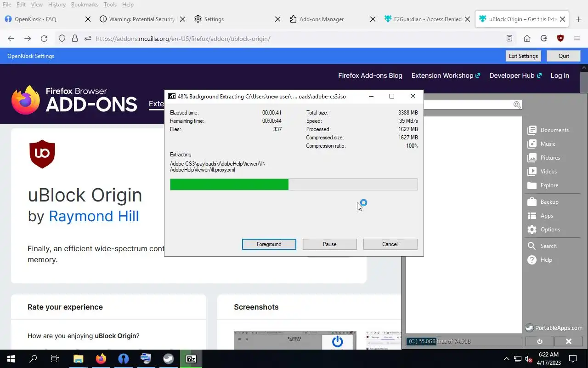Go back to previous page
Screen dimensions: 588x368
11,39
